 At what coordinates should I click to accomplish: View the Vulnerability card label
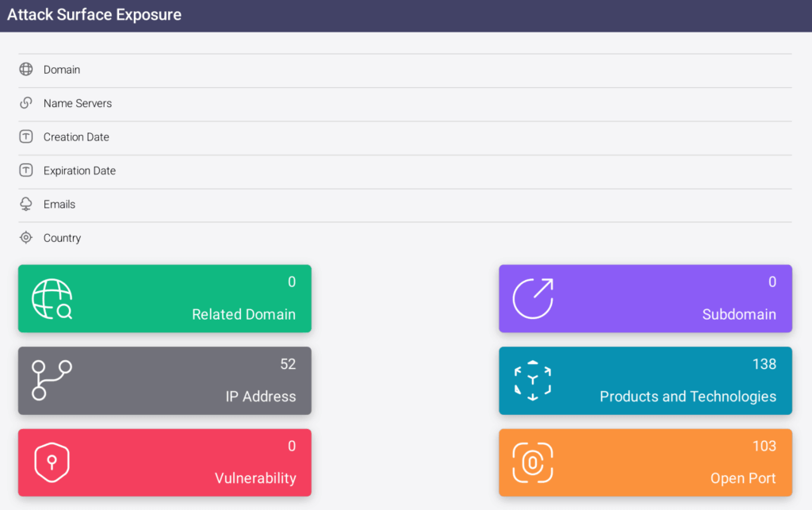coord(255,478)
